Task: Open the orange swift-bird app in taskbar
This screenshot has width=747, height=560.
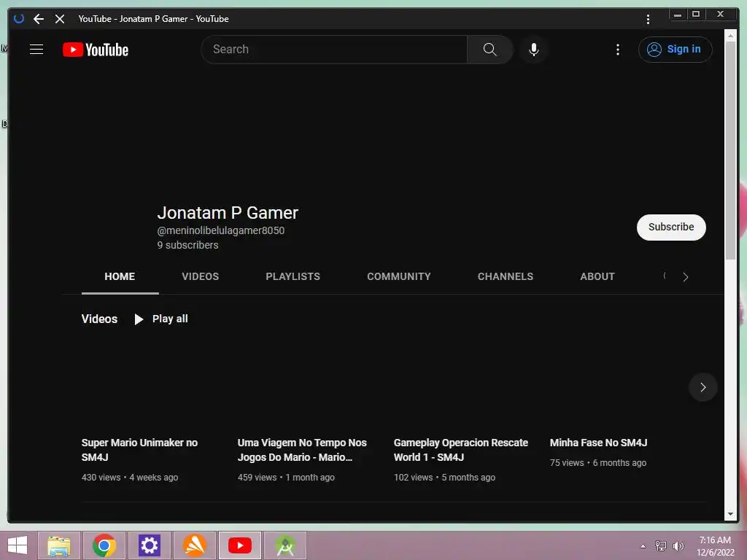Action: (195, 545)
